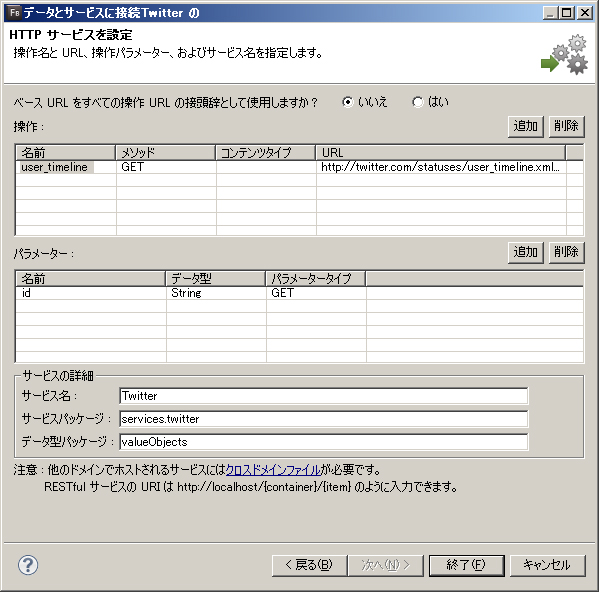This screenshot has height=592, width=599.
Task: Click the gears wizard icon in header
Action: coord(565,54)
